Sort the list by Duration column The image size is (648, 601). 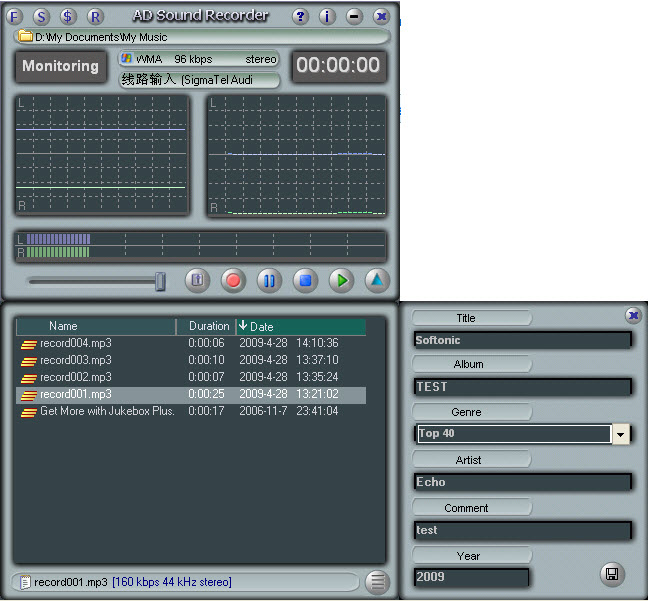(x=208, y=326)
